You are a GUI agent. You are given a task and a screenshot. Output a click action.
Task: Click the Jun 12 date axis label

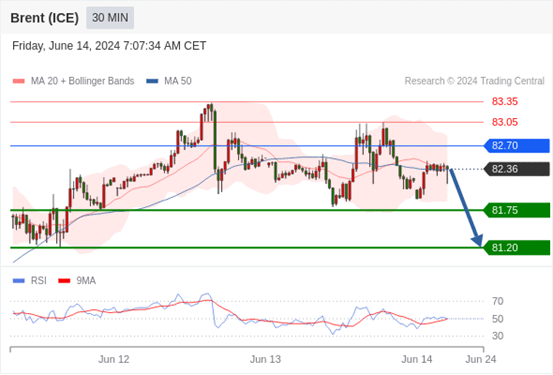[x=114, y=359]
